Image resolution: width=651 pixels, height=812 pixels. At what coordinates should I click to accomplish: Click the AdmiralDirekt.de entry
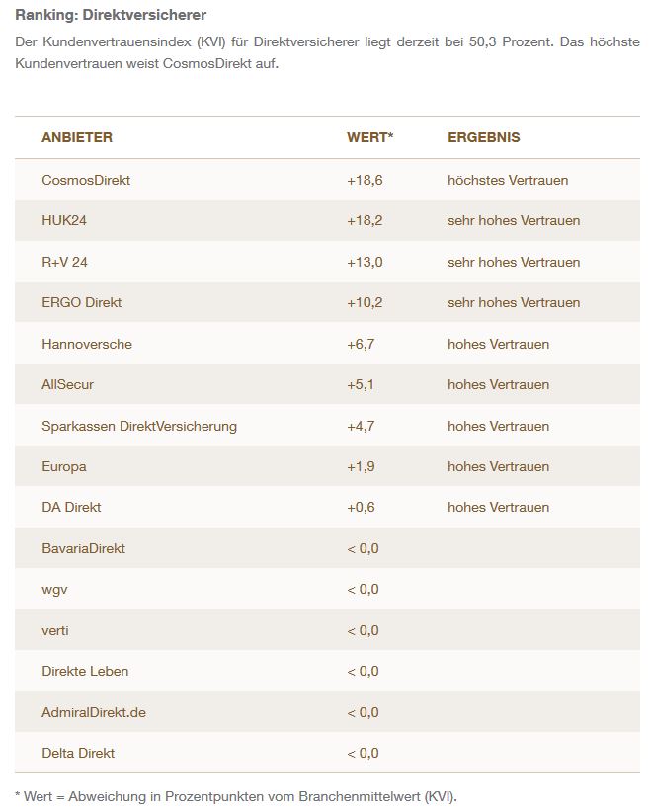pyautogui.click(x=94, y=712)
